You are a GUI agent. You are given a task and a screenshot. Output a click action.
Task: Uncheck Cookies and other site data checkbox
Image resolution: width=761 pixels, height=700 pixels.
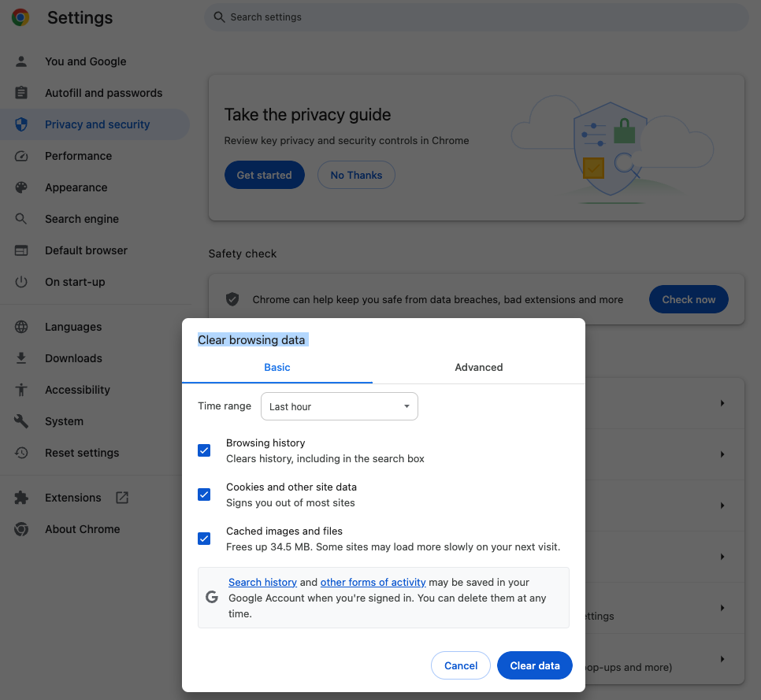204,494
